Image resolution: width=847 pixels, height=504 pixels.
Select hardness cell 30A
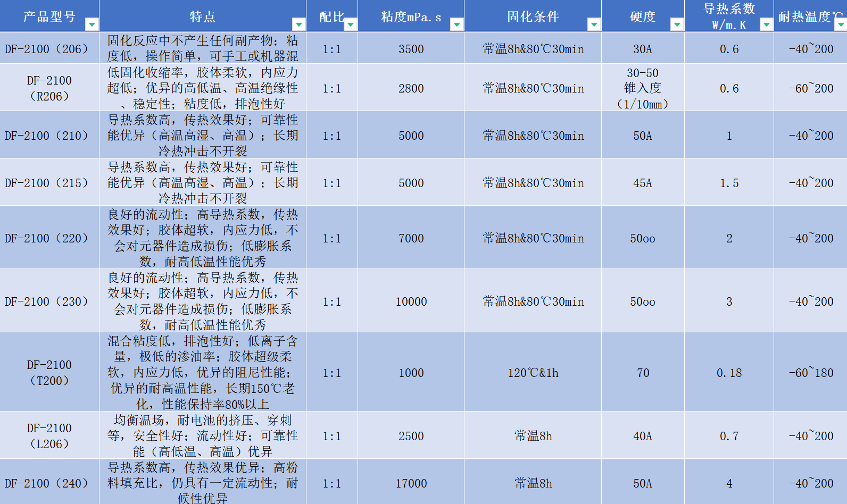coord(643,48)
